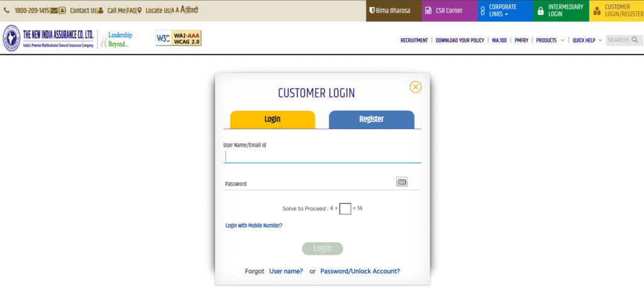Click the green Login button
Screen dimensions: 644x295
(323, 248)
